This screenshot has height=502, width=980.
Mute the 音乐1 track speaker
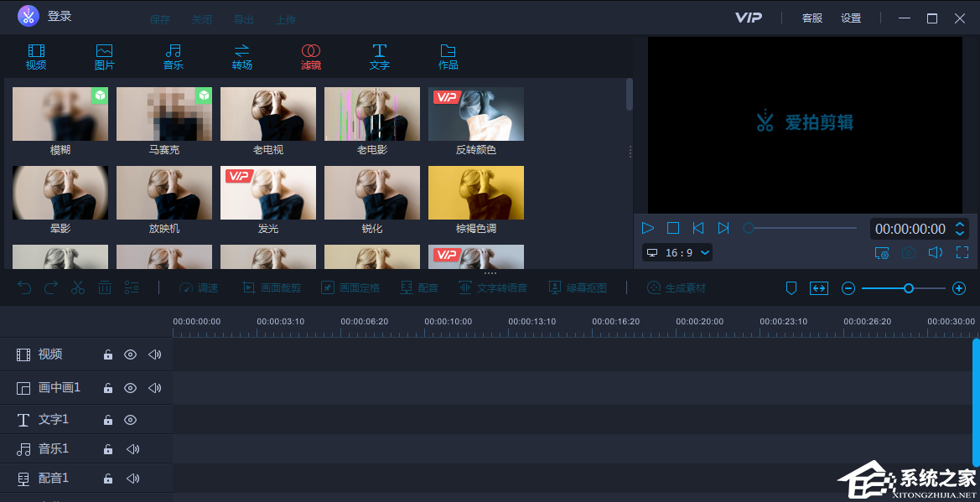132,449
